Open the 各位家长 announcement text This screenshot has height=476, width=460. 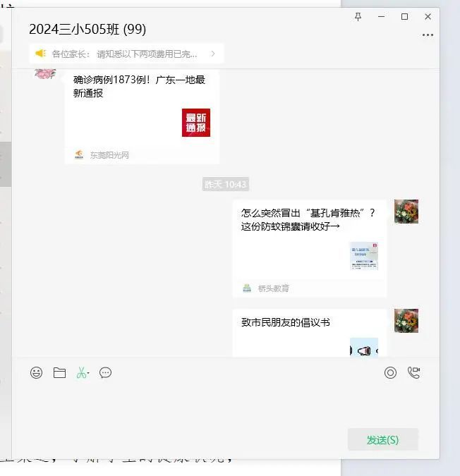127,53
